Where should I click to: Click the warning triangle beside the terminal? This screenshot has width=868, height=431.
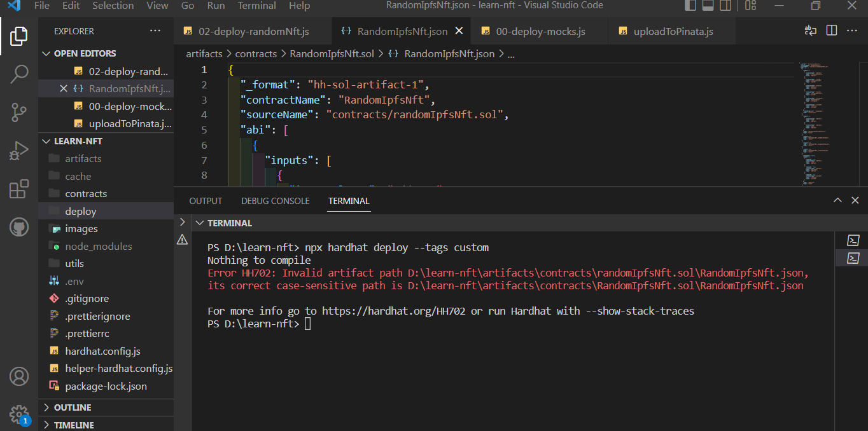click(182, 240)
